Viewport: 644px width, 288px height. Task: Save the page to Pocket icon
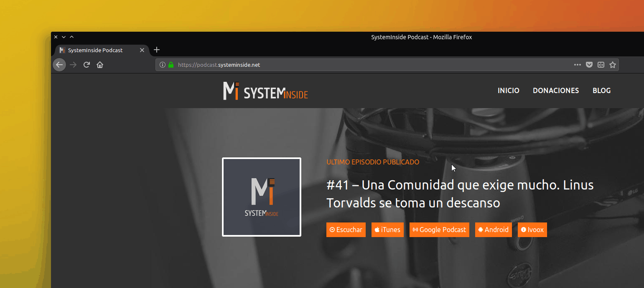click(589, 65)
